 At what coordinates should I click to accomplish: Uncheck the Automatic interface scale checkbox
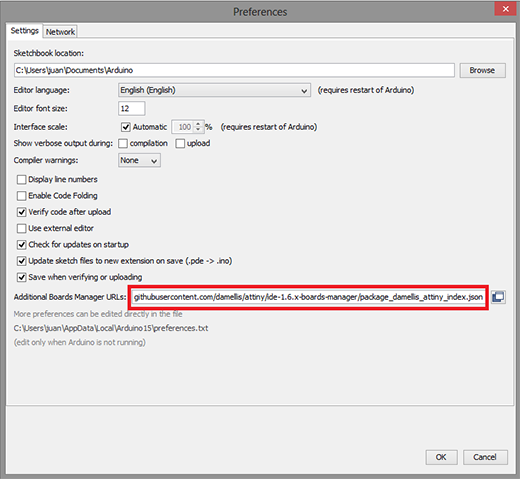pyautogui.click(x=126, y=127)
